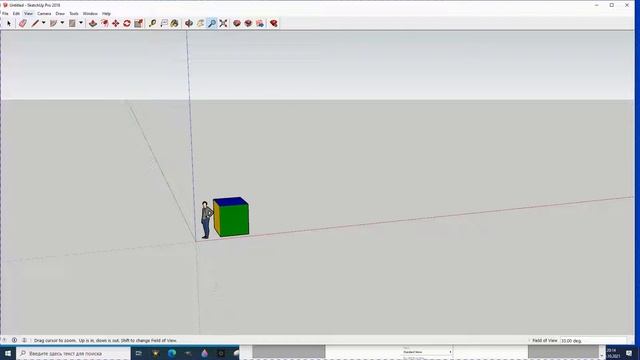Expand the Rectangle shapes dropdown arrow
Screen dimensions: 640x360
coord(81,23)
